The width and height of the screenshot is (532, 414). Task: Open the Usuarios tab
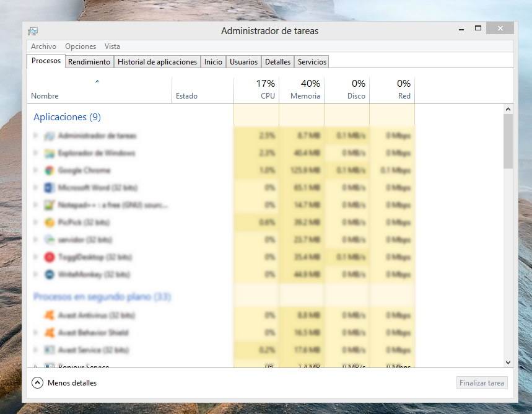point(243,62)
